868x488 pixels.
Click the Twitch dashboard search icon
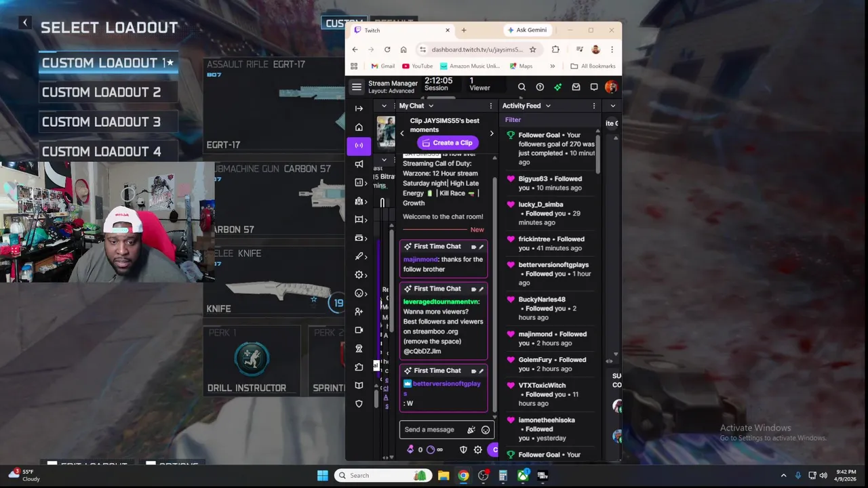coord(521,87)
